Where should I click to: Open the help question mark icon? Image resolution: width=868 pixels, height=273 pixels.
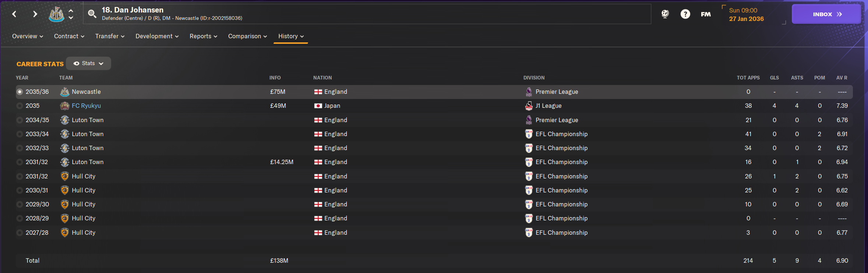tap(685, 14)
